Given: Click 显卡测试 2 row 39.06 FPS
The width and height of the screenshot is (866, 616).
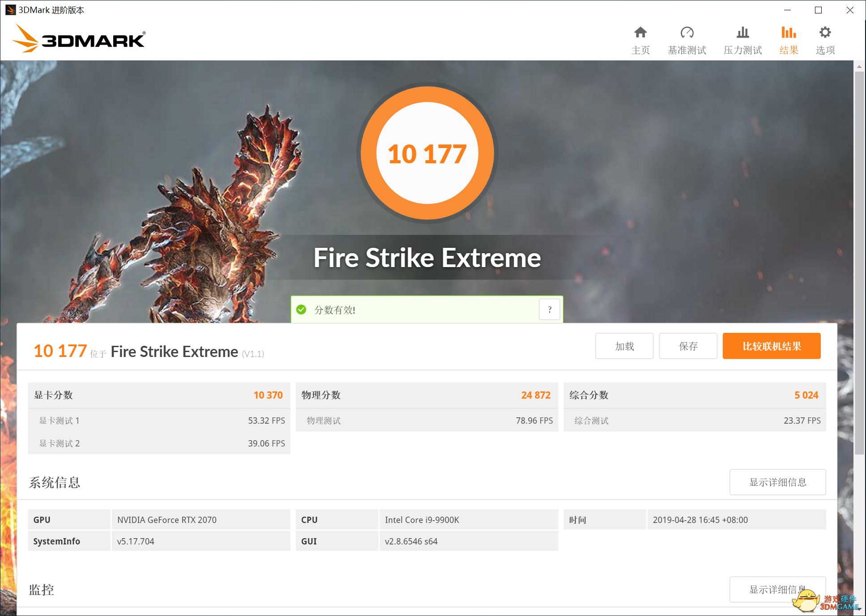Looking at the screenshot, I should tap(159, 443).
